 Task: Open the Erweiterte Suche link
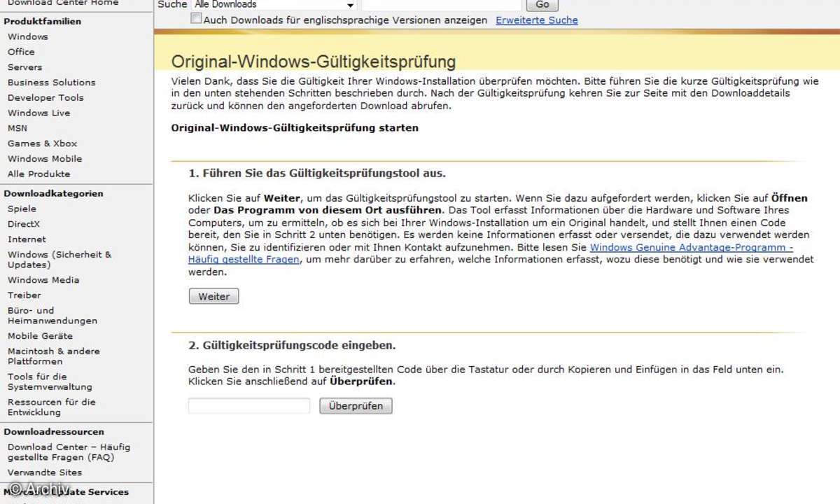537,20
